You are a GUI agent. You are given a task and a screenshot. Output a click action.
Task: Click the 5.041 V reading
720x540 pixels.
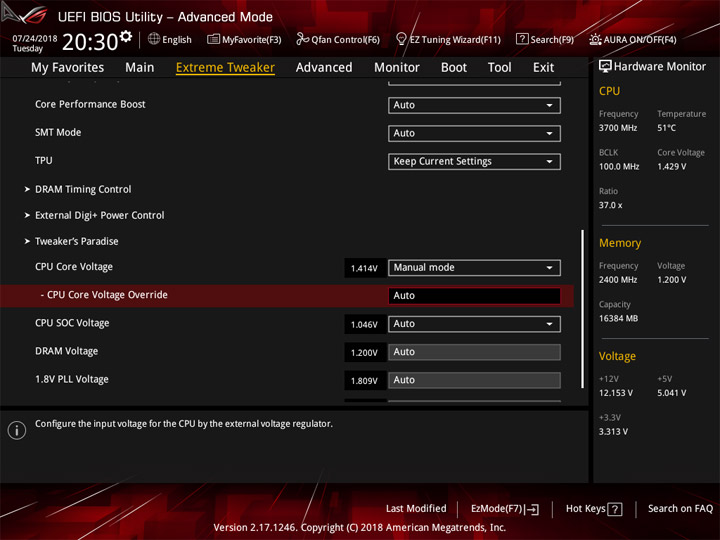tap(672, 393)
